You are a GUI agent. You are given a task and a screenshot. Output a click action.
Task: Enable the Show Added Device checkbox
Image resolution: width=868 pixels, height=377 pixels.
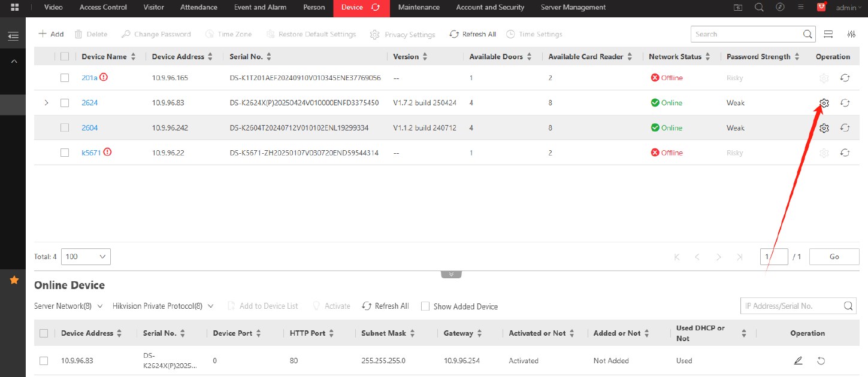click(x=425, y=306)
